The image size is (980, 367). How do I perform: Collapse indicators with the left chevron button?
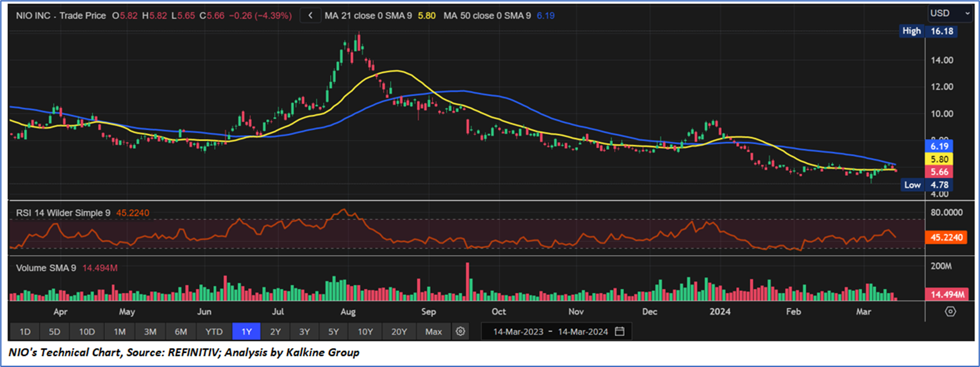click(x=310, y=15)
